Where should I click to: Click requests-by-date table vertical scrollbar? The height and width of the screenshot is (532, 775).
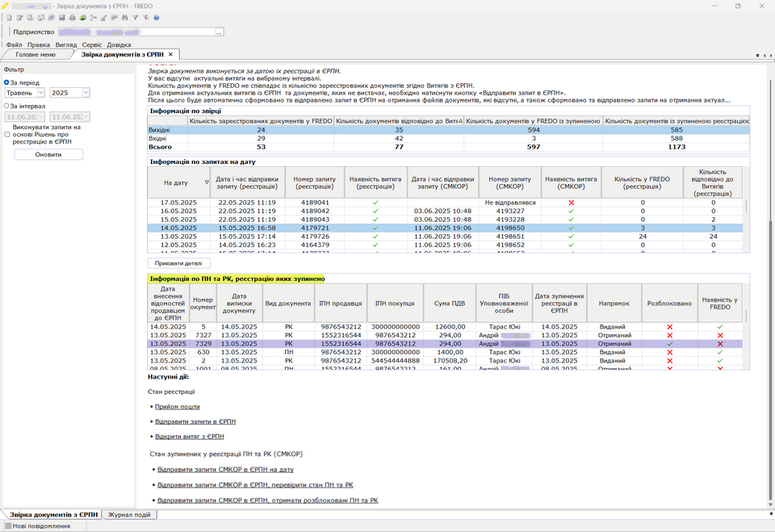(746, 205)
